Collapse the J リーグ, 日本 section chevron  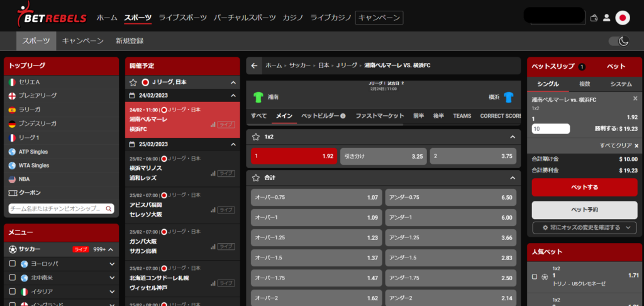pos(233,82)
